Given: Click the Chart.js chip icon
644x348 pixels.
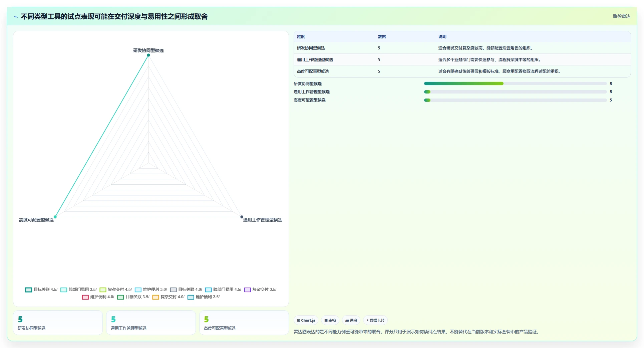Looking at the screenshot, I should coord(299,320).
